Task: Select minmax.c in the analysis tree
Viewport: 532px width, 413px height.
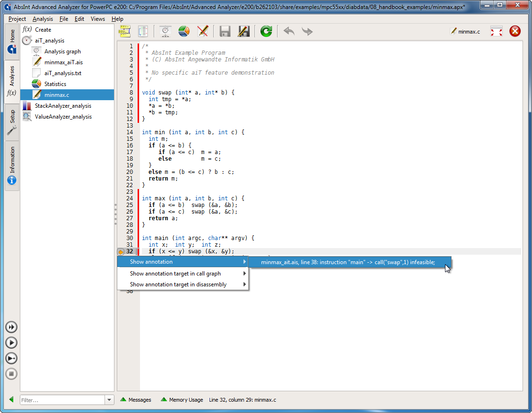Action: (x=67, y=95)
